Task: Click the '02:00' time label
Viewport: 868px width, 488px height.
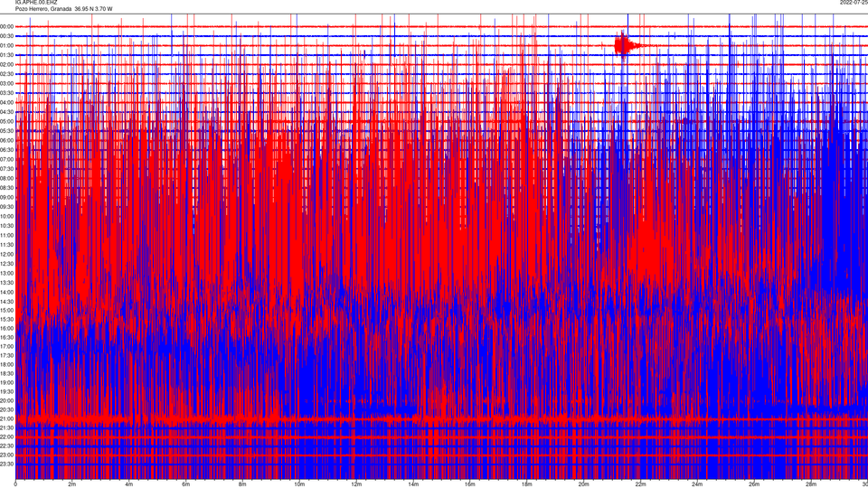Action: point(6,64)
